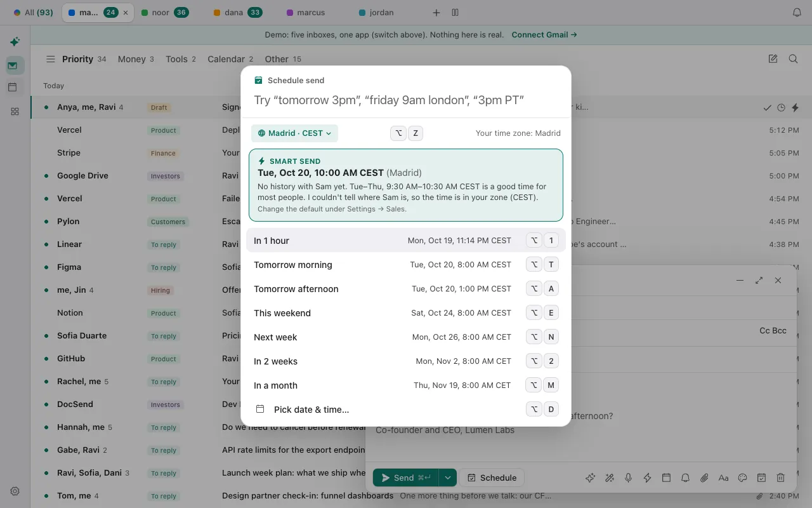The width and height of the screenshot is (812, 508).
Task: Select the Calendar category tab
Action: coord(230,59)
